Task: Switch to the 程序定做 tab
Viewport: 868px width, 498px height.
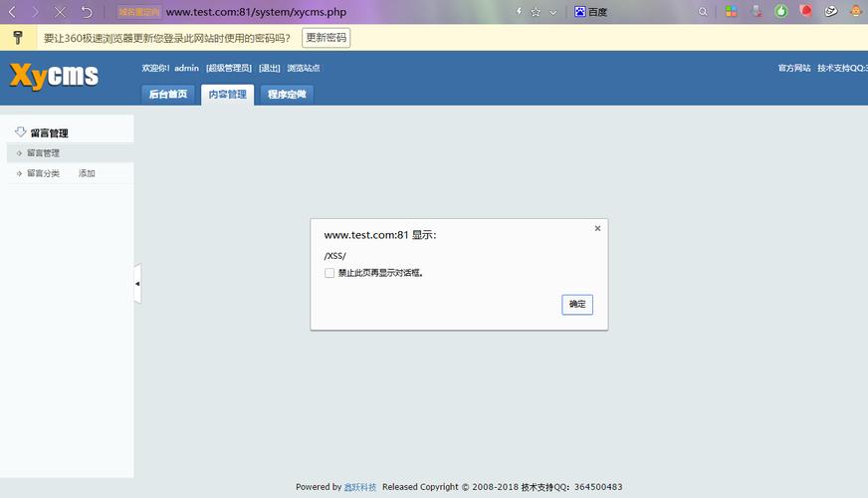Action: 287,95
